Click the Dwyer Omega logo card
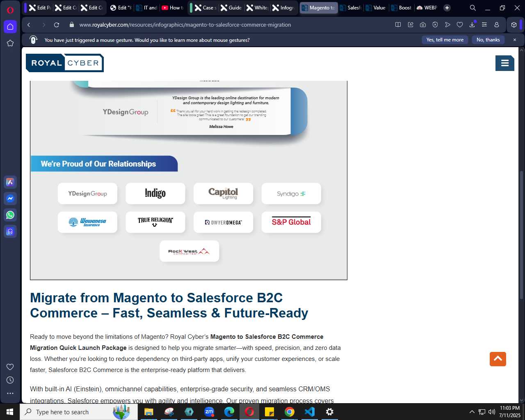Screen dimensions: 525x420 click(x=224, y=222)
